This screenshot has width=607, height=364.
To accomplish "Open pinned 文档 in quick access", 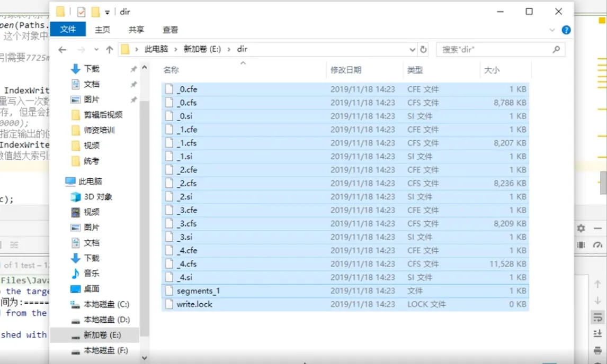I will tap(91, 84).
